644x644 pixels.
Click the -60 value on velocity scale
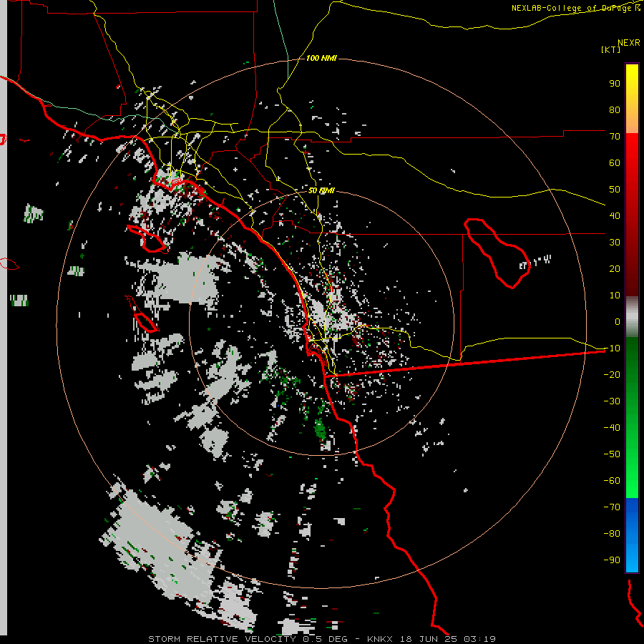612,481
